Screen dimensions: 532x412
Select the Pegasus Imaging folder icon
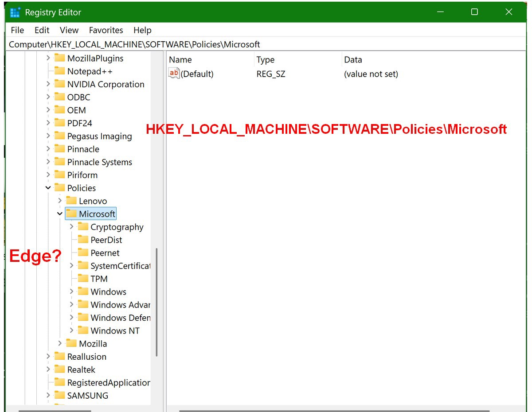click(x=59, y=136)
